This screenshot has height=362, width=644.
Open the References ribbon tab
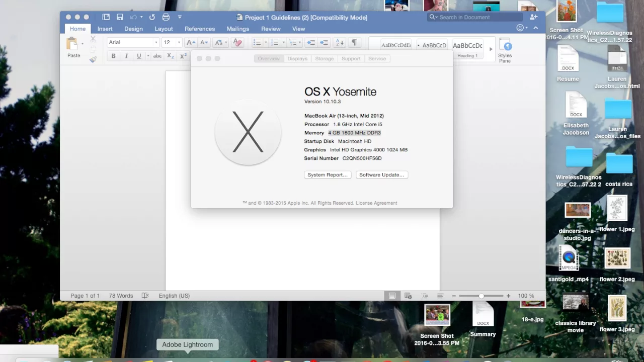point(199,29)
